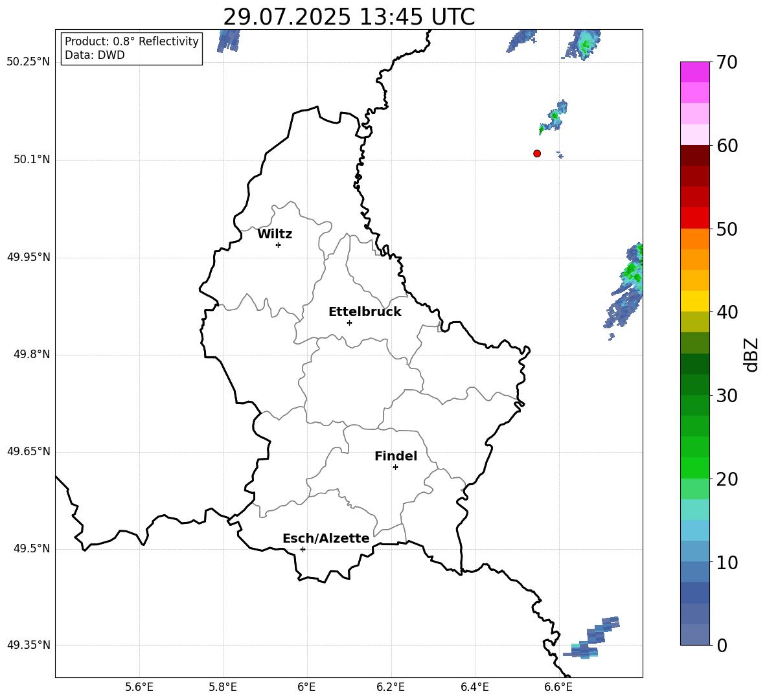767x700 pixels.
Task: Click the Wiltz station cross marker
Action: (x=279, y=245)
